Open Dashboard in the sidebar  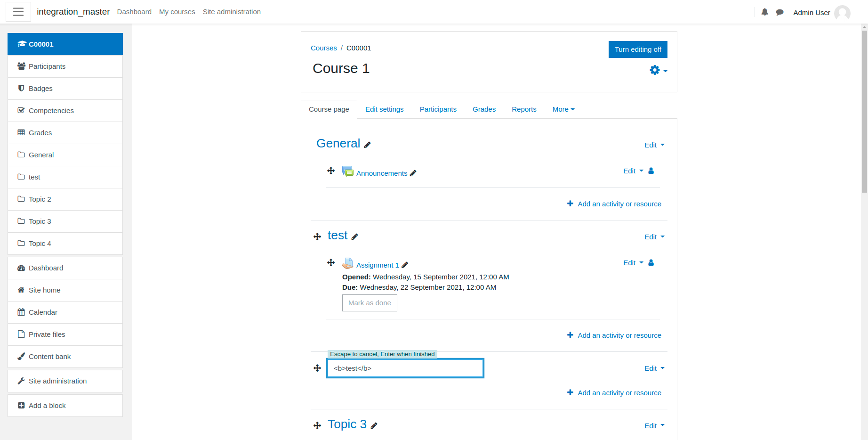tap(65, 268)
